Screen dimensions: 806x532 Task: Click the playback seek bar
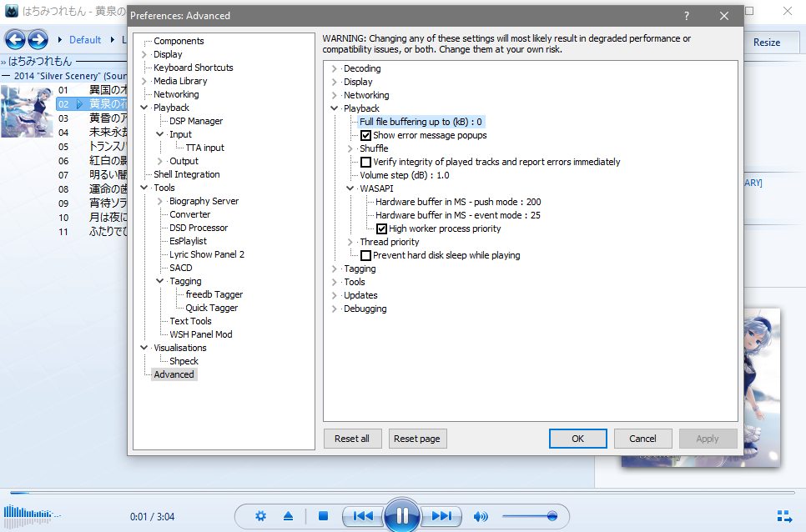(x=402, y=493)
